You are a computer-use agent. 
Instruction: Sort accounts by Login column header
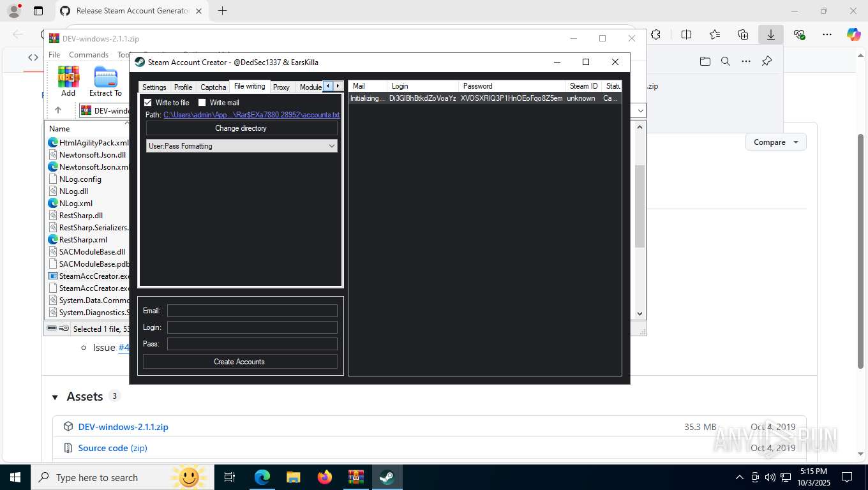[423, 86]
